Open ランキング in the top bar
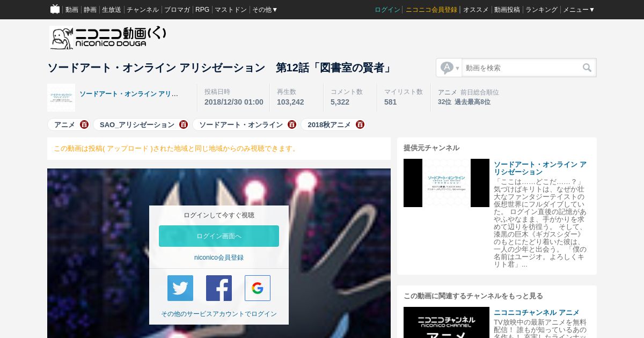This screenshot has height=338, width=644. pyautogui.click(x=541, y=10)
